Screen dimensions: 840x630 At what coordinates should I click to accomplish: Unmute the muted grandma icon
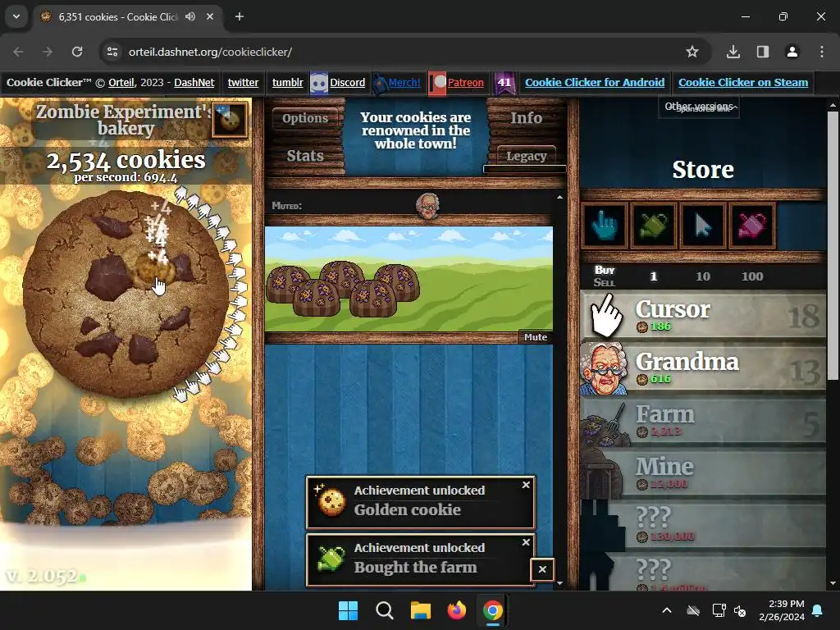pyautogui.click(x=427, y=206)
